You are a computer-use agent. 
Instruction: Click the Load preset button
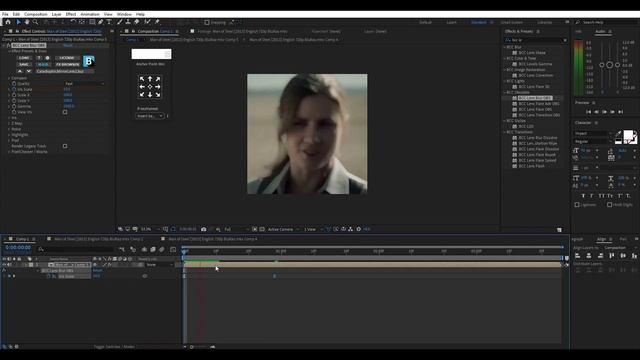[24, 58]
